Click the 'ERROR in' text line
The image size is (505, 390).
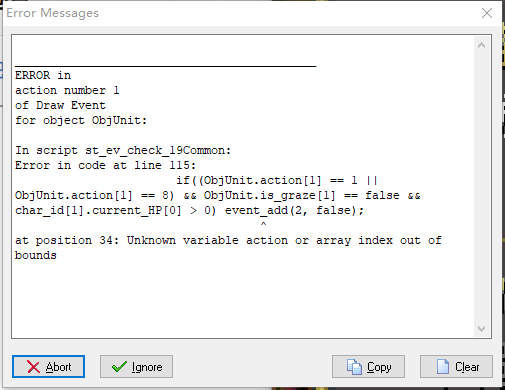point(43,75)
